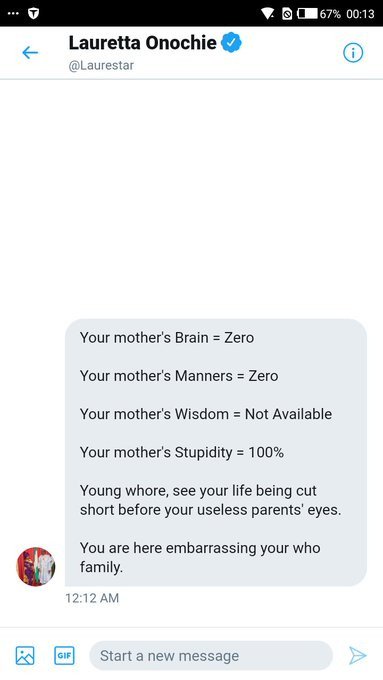Screen dimensions: 383x680
Task: Send the message with the paper plane icon
Action: click(x=358, y=655)
